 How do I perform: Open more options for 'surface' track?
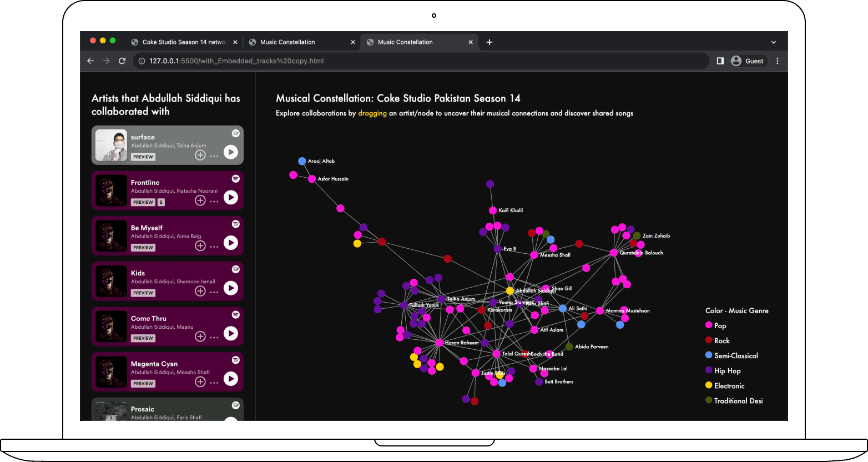pos(214,156)
